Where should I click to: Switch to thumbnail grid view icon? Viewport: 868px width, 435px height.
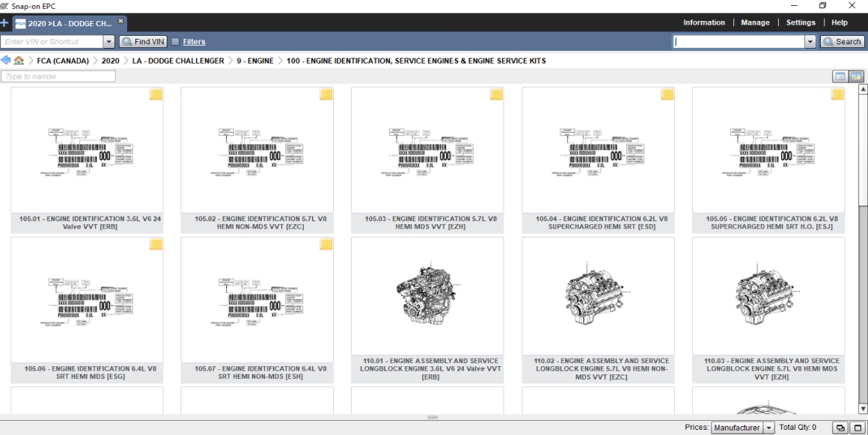[x=856, y=76]
